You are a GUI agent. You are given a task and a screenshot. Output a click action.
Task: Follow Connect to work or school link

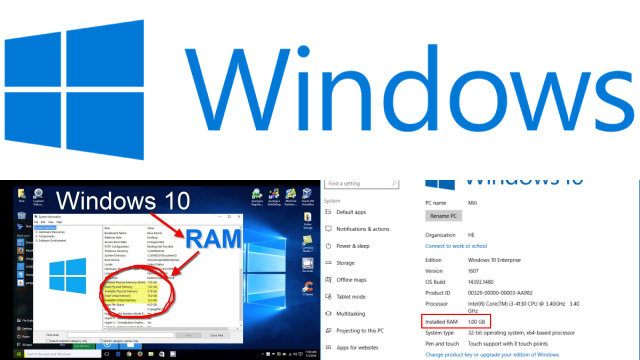(x=456, y=246)
